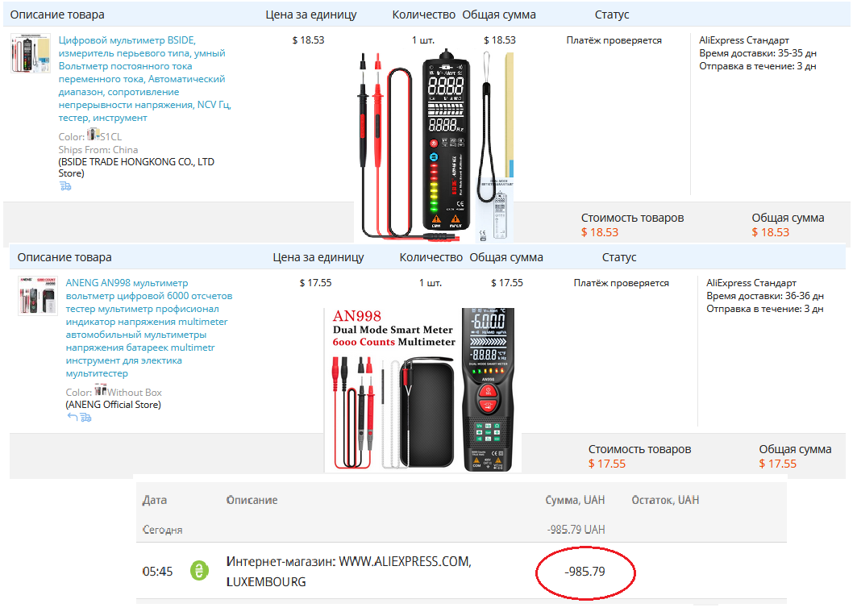Click the WWW.ALIEXPRESS.COM, LUXEMBOURG transaction description
The width and height of the screenshot is (857, 616).
coord(349,571)
